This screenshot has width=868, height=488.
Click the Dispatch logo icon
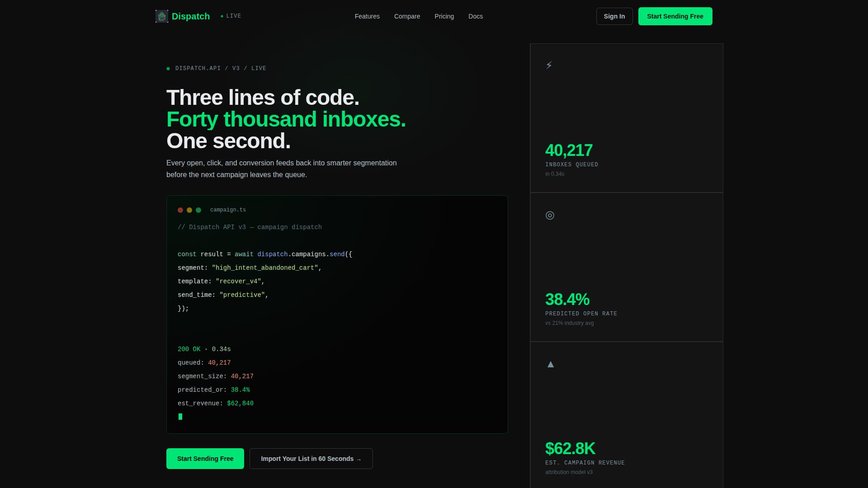(162, 16)
